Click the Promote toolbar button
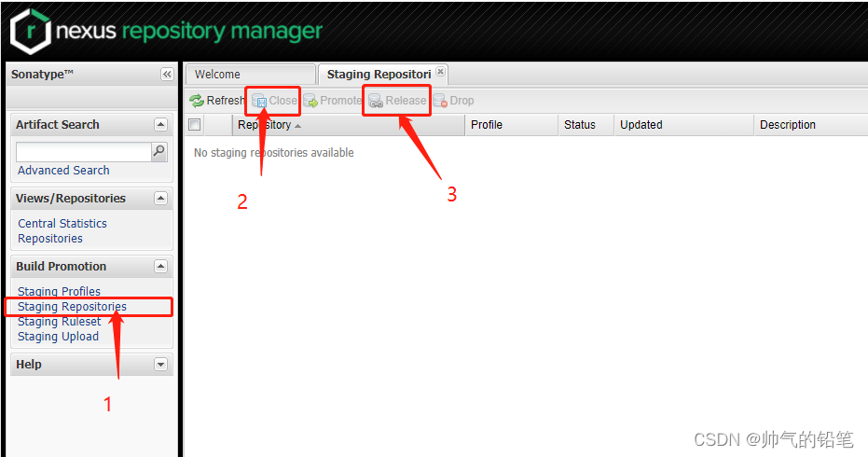 tap(333, 101)
